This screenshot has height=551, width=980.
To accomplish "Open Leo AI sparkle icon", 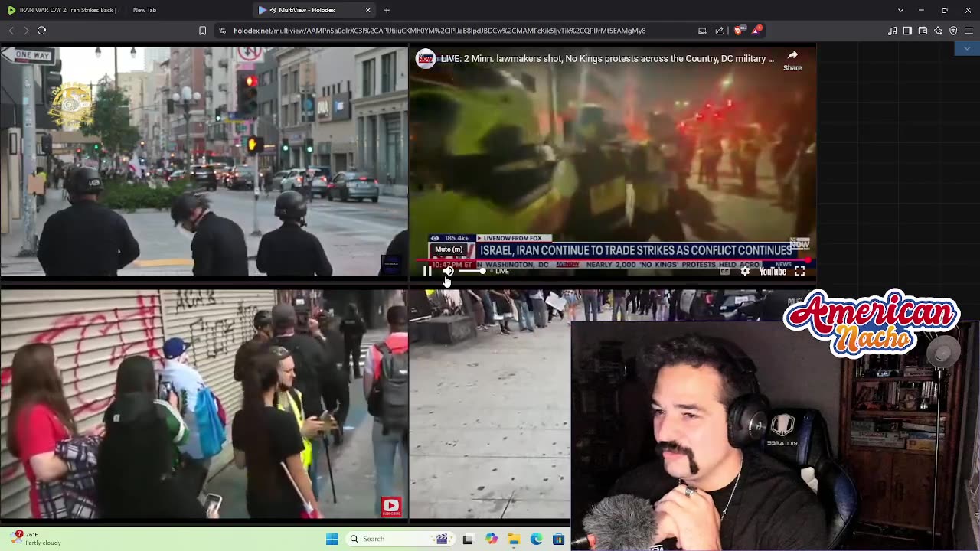I will click(x=938, y=31).
